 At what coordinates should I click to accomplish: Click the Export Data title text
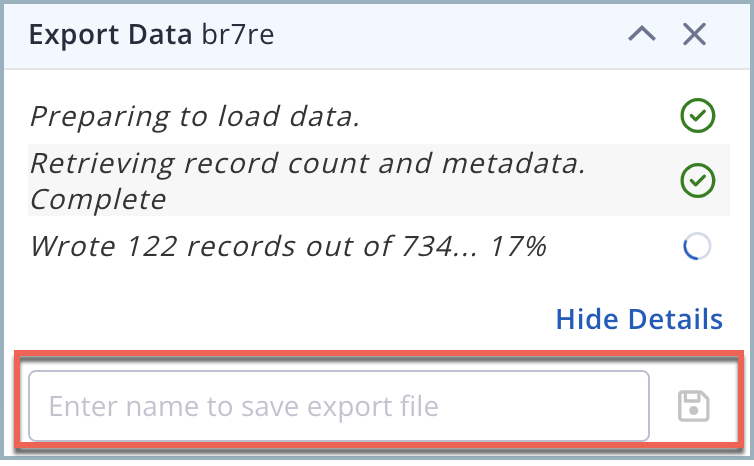coord(110,35)
